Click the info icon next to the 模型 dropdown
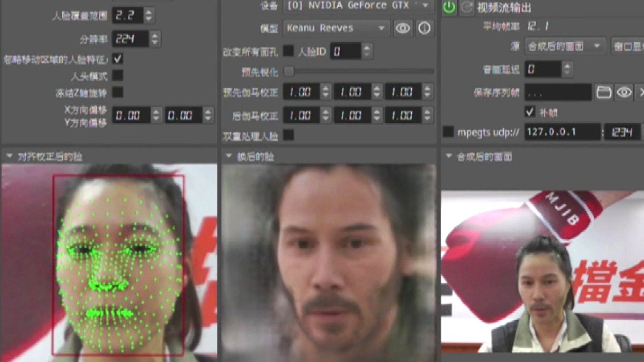This screenshot has width=644, height=362. (x=425, y=28)
